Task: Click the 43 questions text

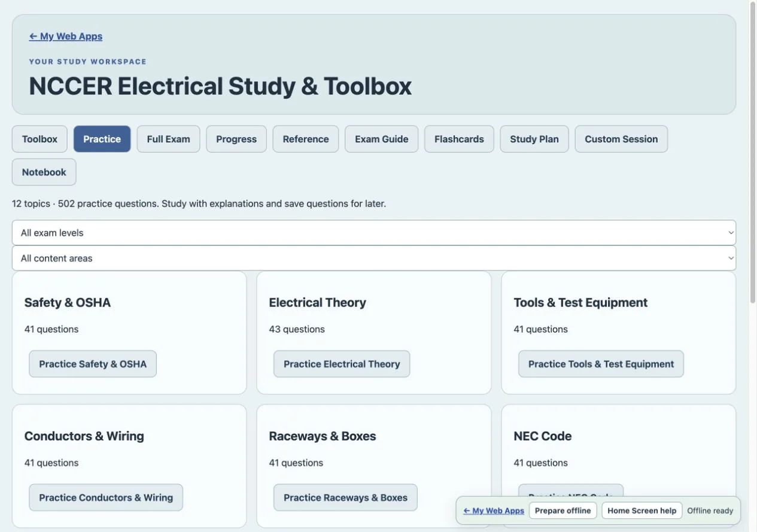Action: (x=297, y=329)
